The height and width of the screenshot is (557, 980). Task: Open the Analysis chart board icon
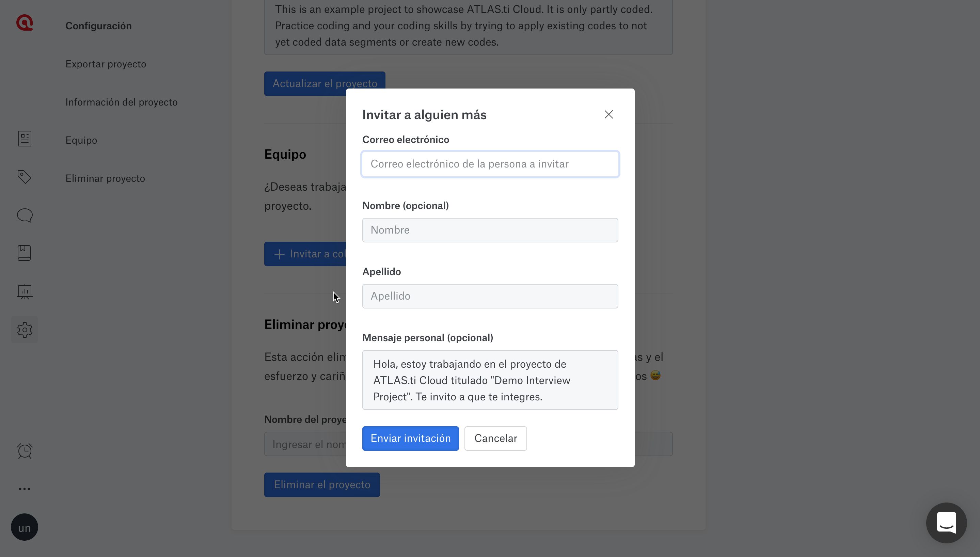[x=25, y=291]
